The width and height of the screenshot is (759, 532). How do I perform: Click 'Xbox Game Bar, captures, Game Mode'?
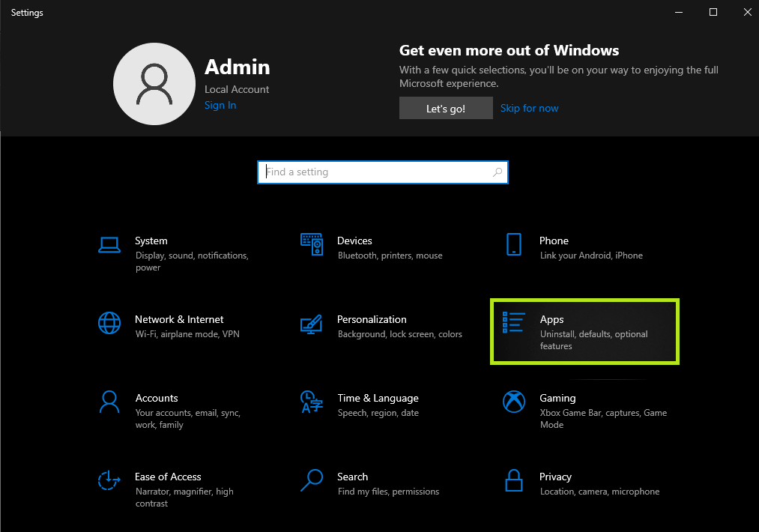(x=603, y=419)
